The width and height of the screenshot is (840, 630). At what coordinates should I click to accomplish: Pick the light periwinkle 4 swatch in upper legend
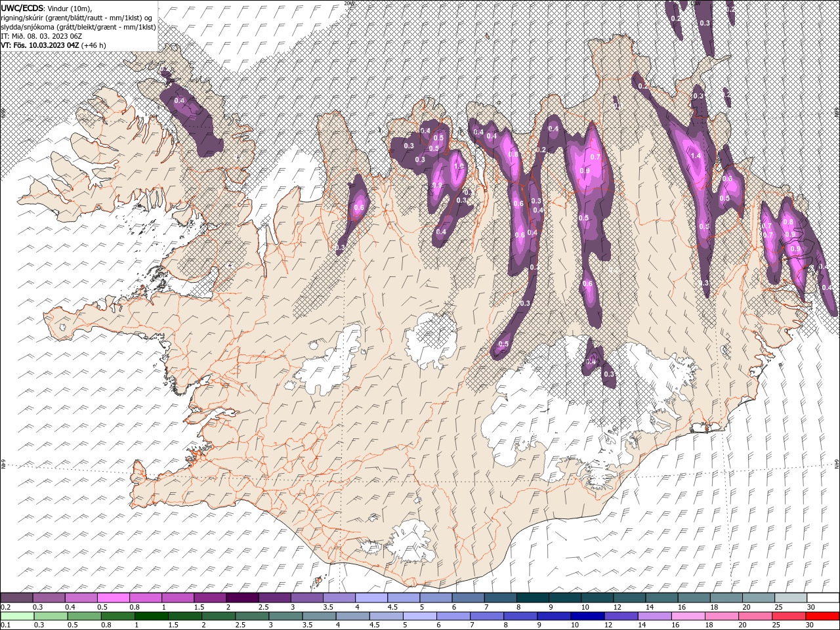point(371,598)
